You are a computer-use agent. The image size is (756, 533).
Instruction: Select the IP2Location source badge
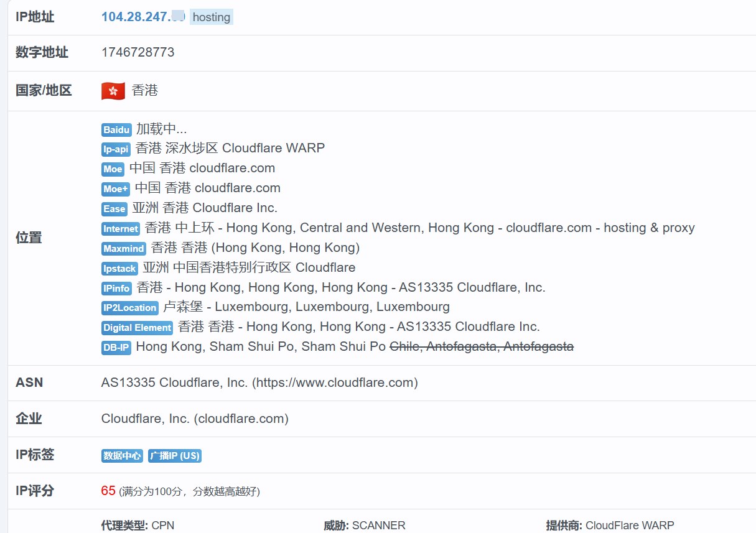tap(130, 308)
